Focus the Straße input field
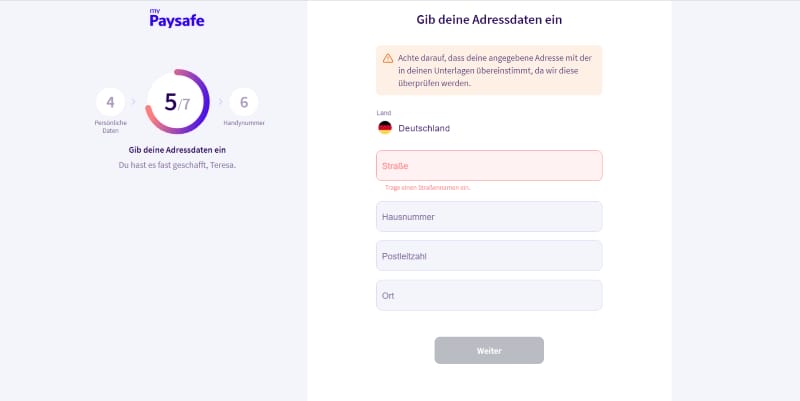This screenshot has height=401, width=800. tap(489, 165)
